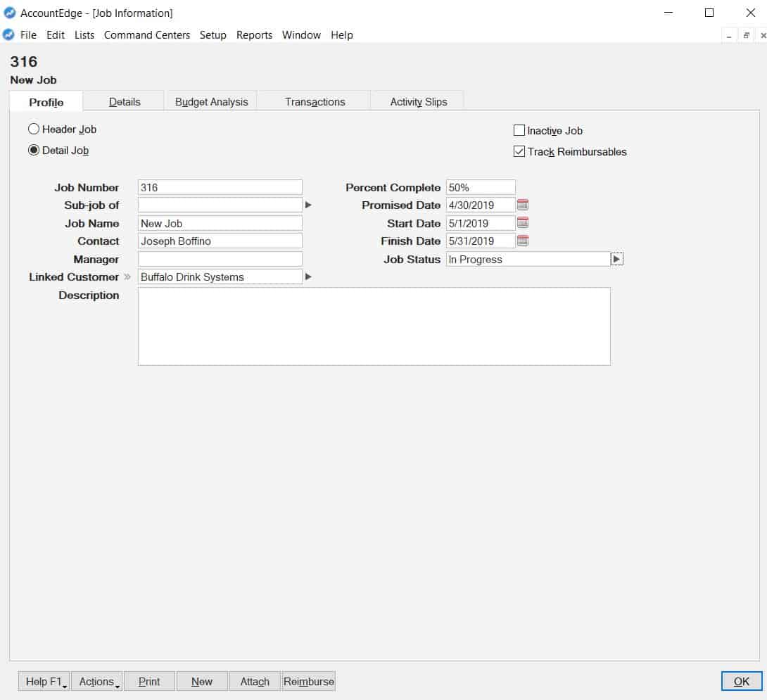Switch to the Budget Analysis tab

pyautogui.click(x=211, y=102)
